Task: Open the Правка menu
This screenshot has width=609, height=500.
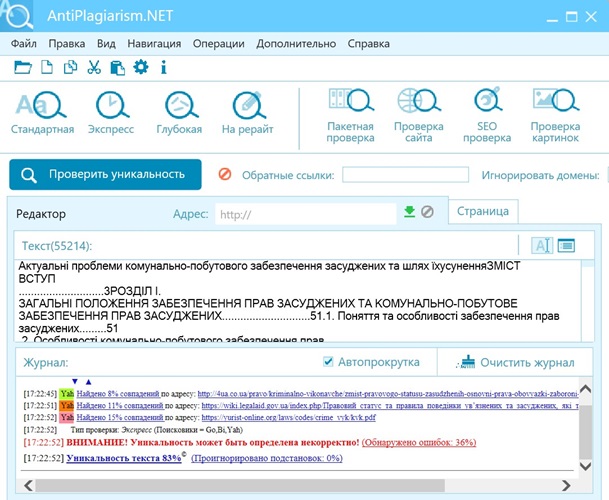Action: (67, 44)
